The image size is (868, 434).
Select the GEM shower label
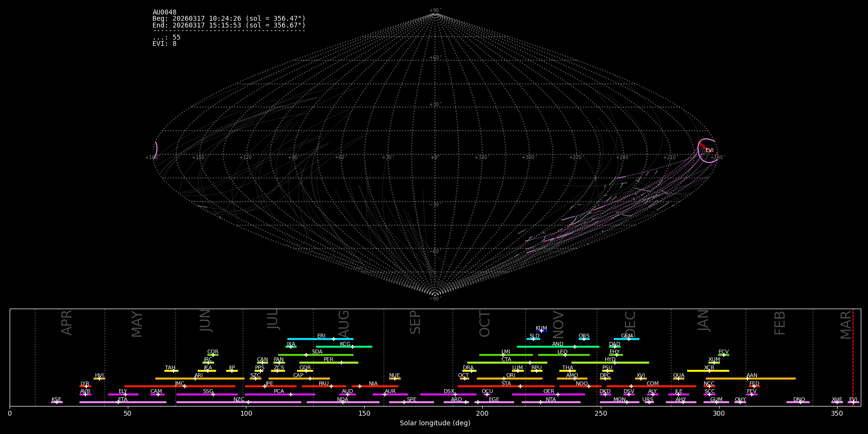coord(627,336)
